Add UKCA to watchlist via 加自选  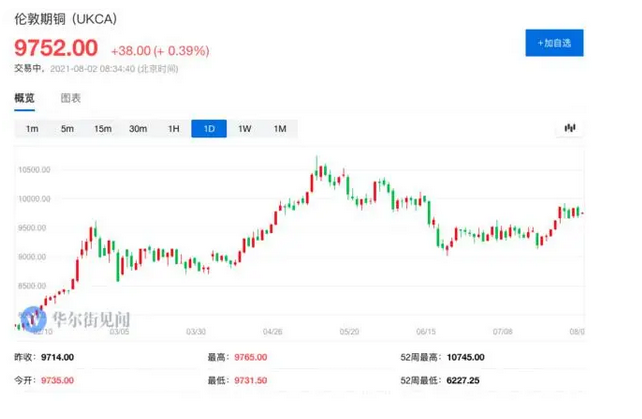click(554, 43)
